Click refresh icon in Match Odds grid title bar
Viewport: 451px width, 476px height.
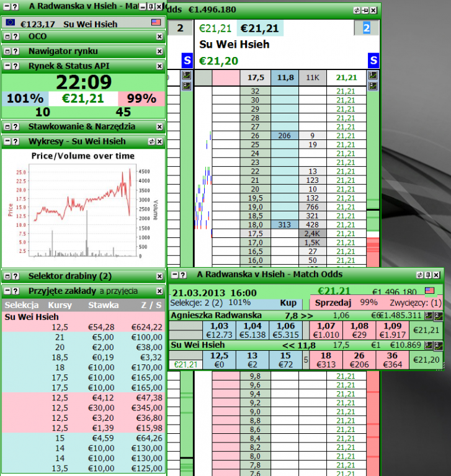click(420, 275)
